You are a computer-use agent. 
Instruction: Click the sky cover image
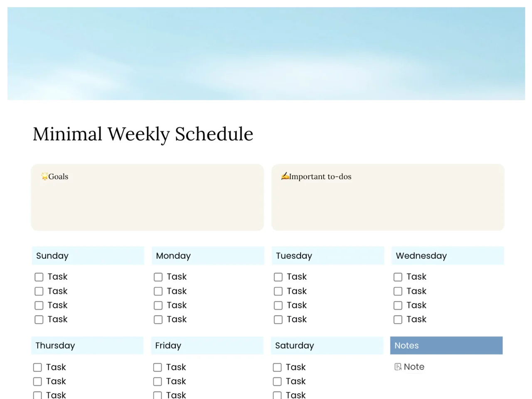click(266, 54)
